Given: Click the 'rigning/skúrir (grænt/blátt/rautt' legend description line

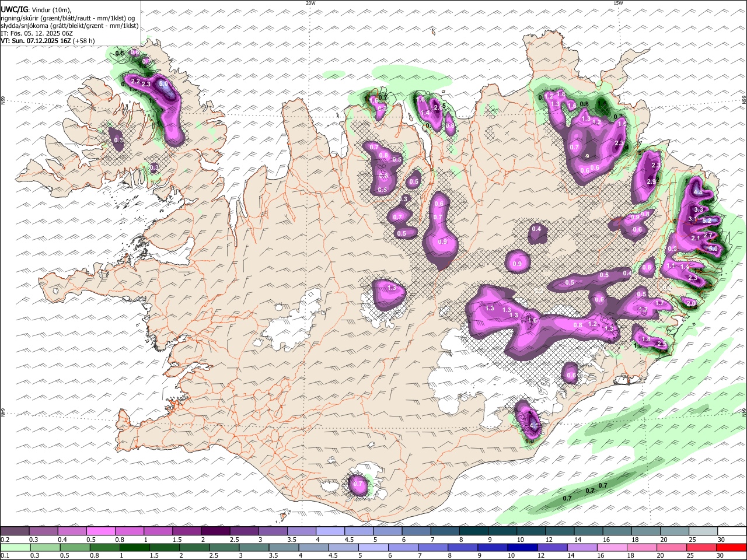Looking at the screenshot, I should tap(69, 18).
